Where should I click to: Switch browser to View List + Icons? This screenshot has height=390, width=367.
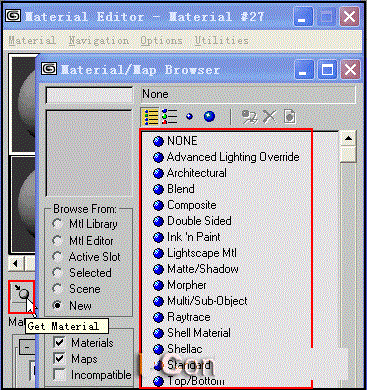pyautogui.click(x=170, y=117)
